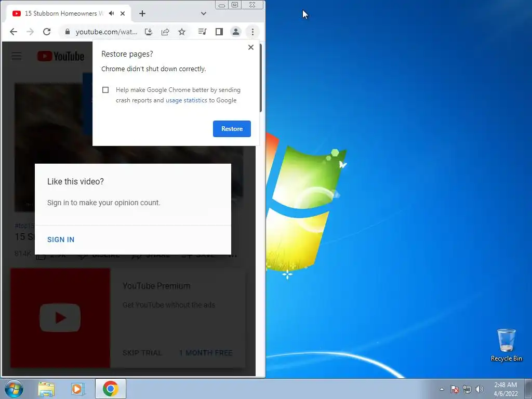Click the lock icon in address bar

(68, 32)
